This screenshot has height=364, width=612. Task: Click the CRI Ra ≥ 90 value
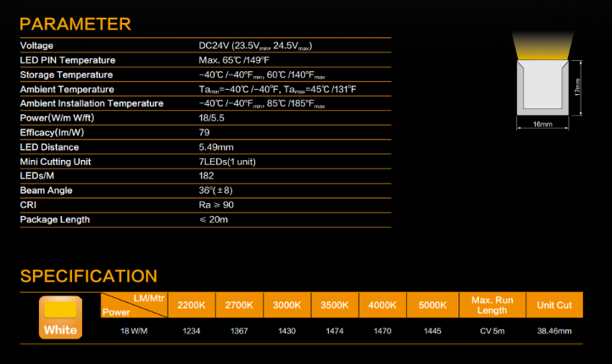(x=217, y=205)
